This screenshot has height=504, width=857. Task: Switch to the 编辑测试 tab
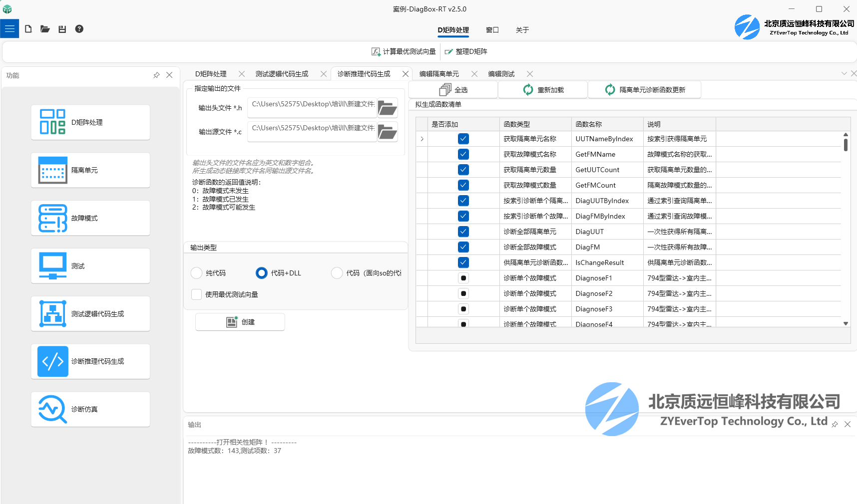501,74
